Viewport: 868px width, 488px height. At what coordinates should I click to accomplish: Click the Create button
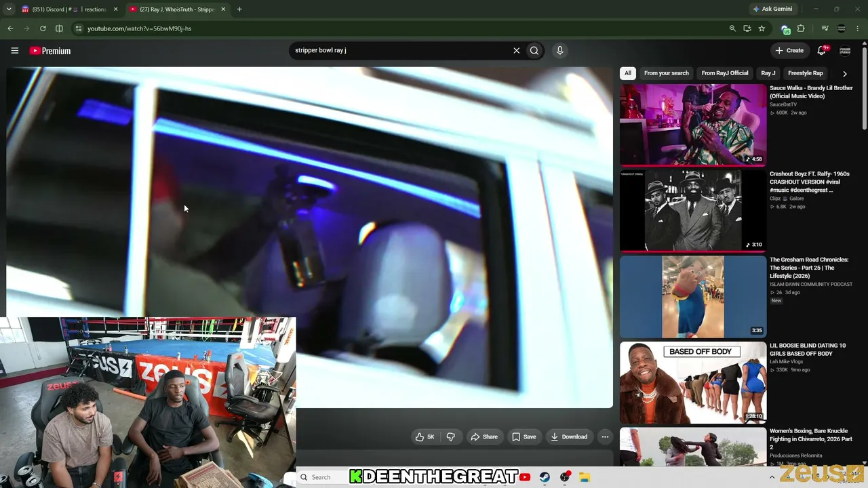pos(790,50)
